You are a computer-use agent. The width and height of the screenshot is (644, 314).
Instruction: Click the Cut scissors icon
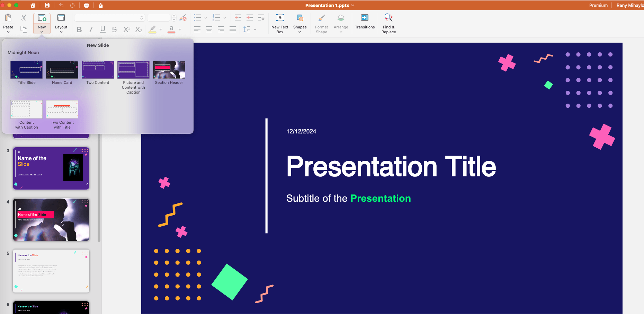click(x=24, y=18)
